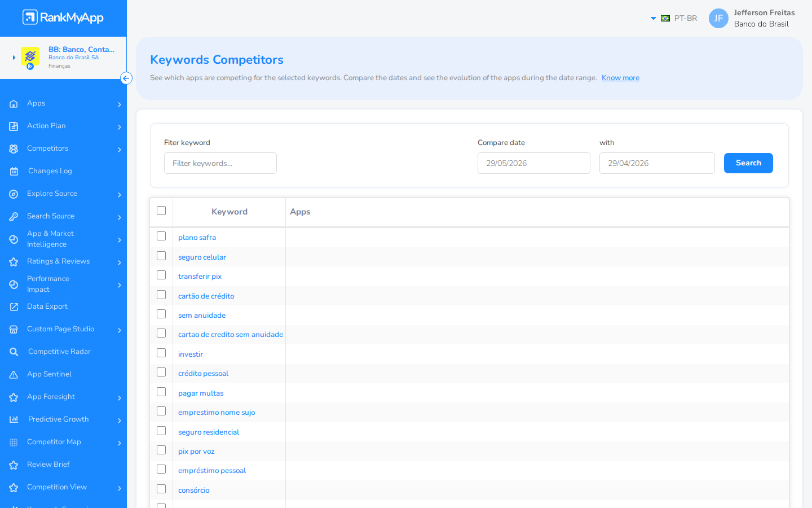The image size is (812, 508).
Task: Open keyword link pix por voz
Action: coord(196,452)
